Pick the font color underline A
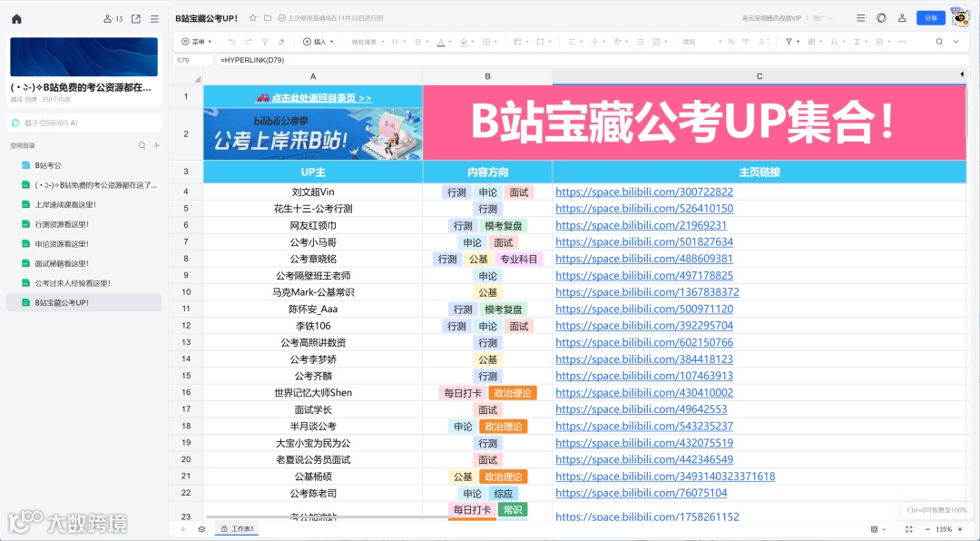Image resolution: width=980 pixels, height=541 pixels. [x=441, y=42]
